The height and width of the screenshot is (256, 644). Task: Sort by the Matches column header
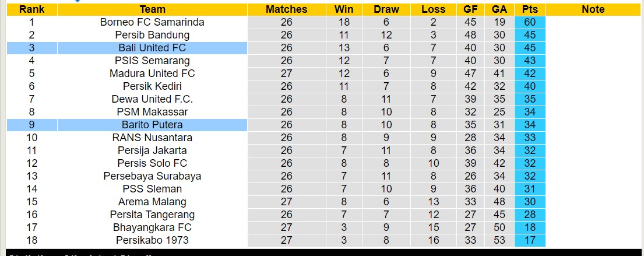286,9
